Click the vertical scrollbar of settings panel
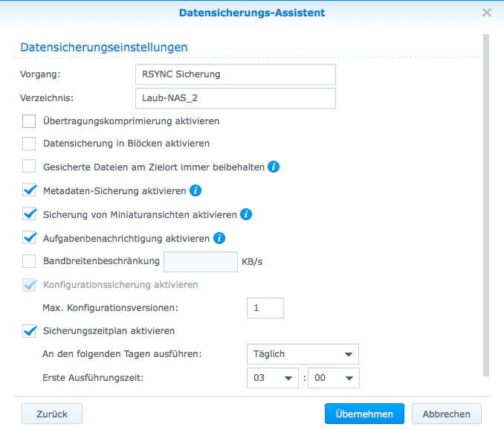 tap(486, 205)
